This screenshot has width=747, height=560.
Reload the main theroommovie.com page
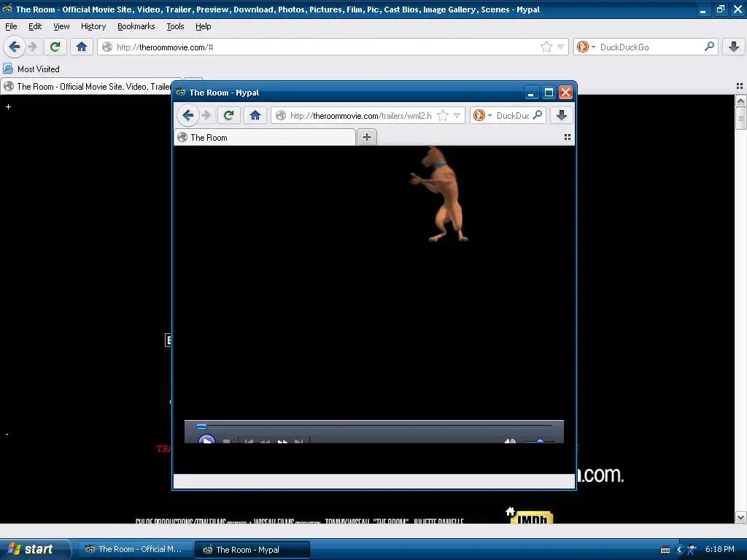point(55,47)
